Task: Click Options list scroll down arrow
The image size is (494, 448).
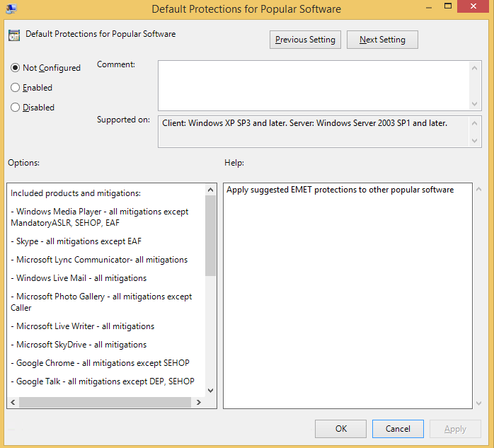Action: pos(210,391)
